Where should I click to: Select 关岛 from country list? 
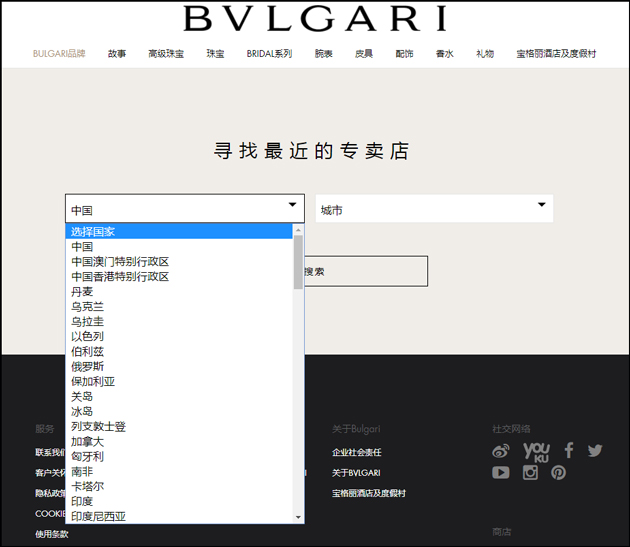pos(179,397)
